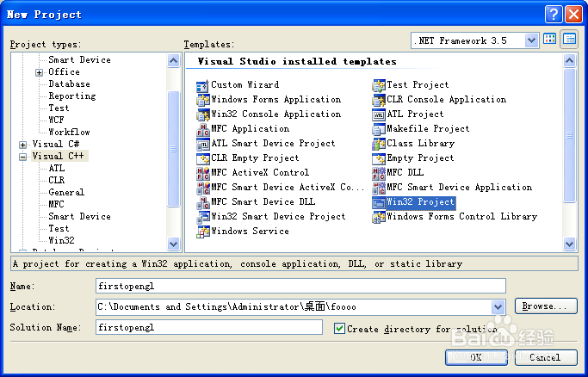
Task: Select the highlighted Win32 Project icon
Action: pos(379,203)
